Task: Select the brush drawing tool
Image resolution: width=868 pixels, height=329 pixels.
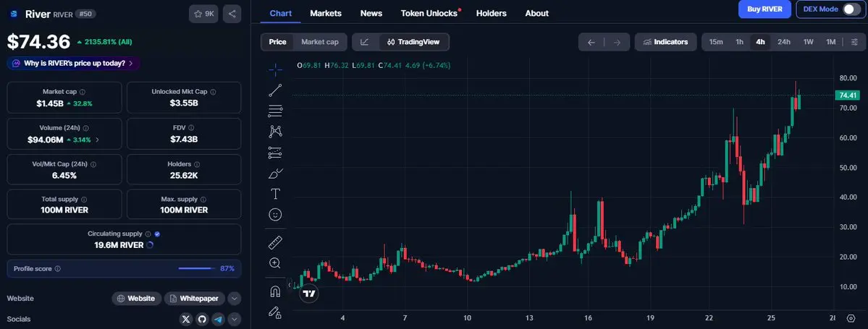Action: tap(275, 173)
